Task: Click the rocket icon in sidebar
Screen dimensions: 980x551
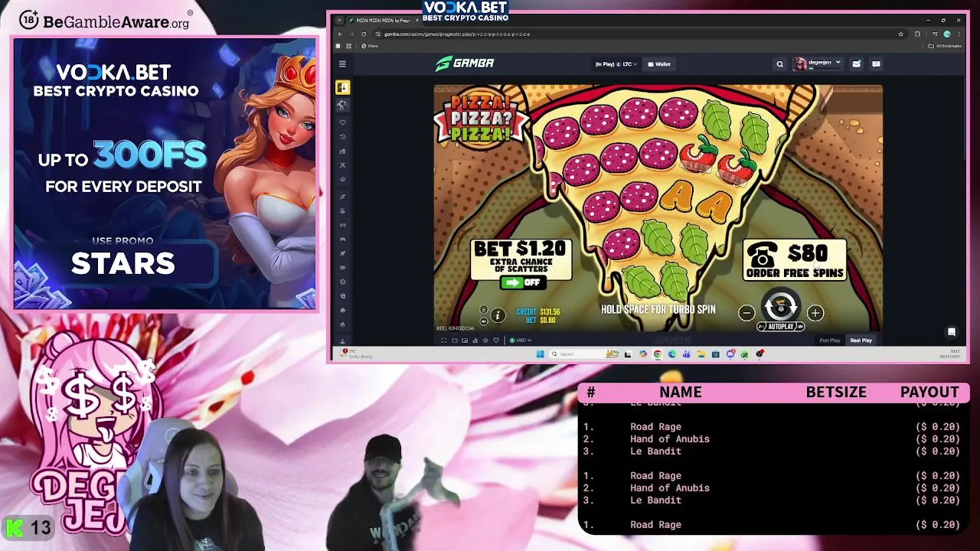Action: pos(342,253)
